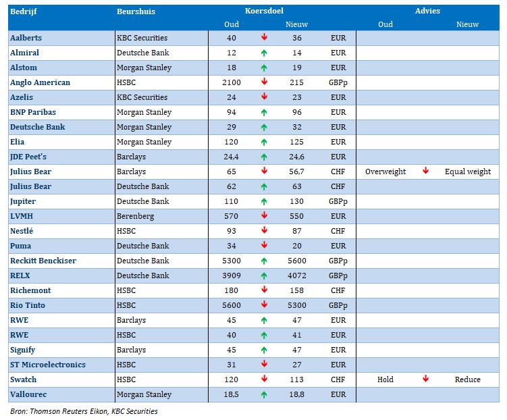The height and width of the screenshot is (420, 507).
Task: Click the value 18,5 in the Vallourec row
Action: (x=232, y=394)
